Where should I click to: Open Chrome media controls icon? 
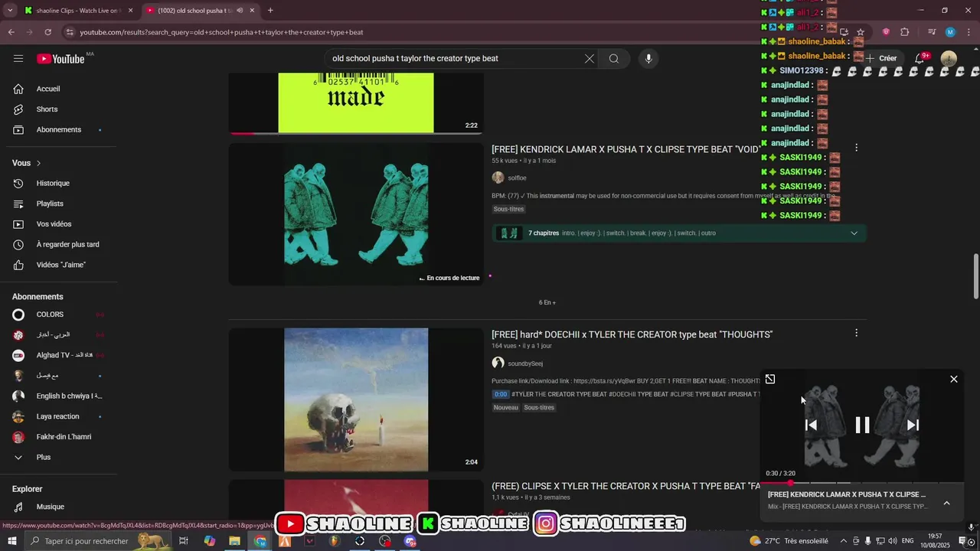[x=932, y=32]
